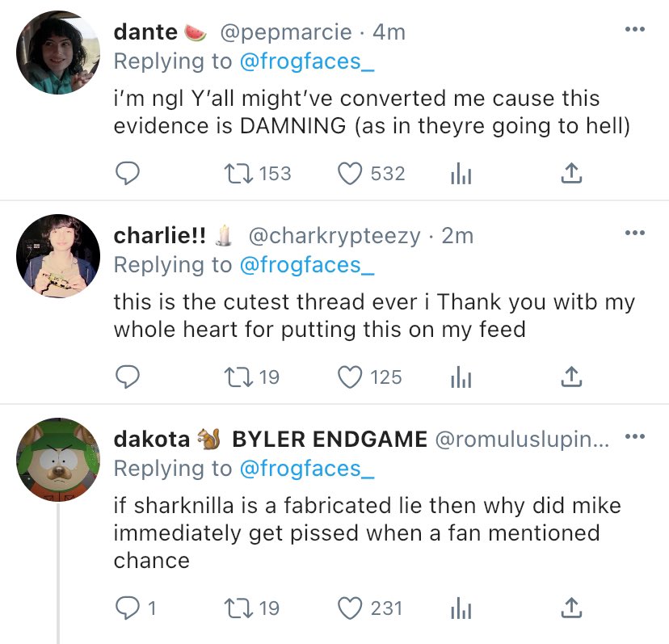Reply to dante's tweet
The height and width of the screenshot is (644, 669).
click(x=128, y=173)
